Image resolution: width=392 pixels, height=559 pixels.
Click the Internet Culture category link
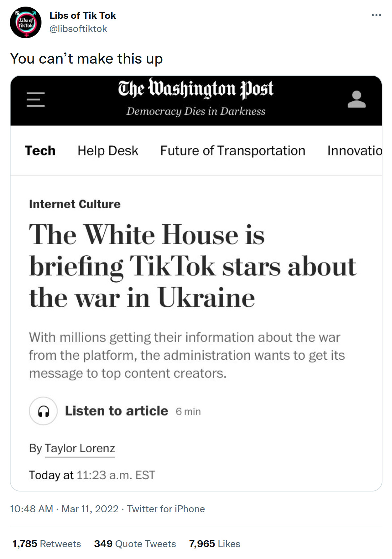[75, 204]
